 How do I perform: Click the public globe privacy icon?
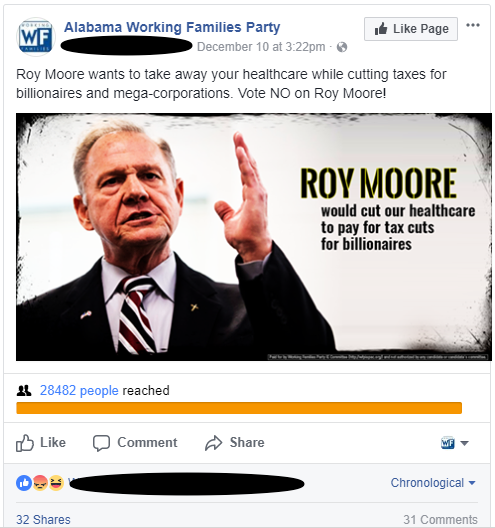(x=342, y=47)
